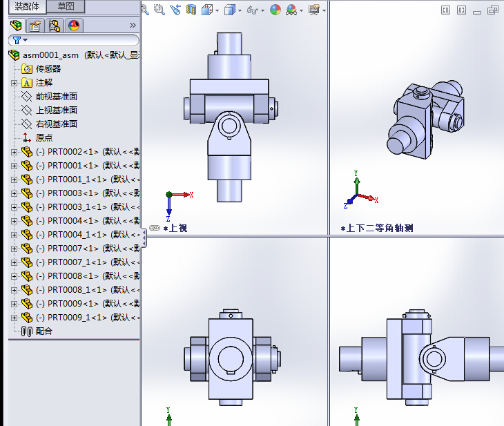Click the Hide/Show Items glasses icon
The image size is (504, 426).
[x=253, y=10]
